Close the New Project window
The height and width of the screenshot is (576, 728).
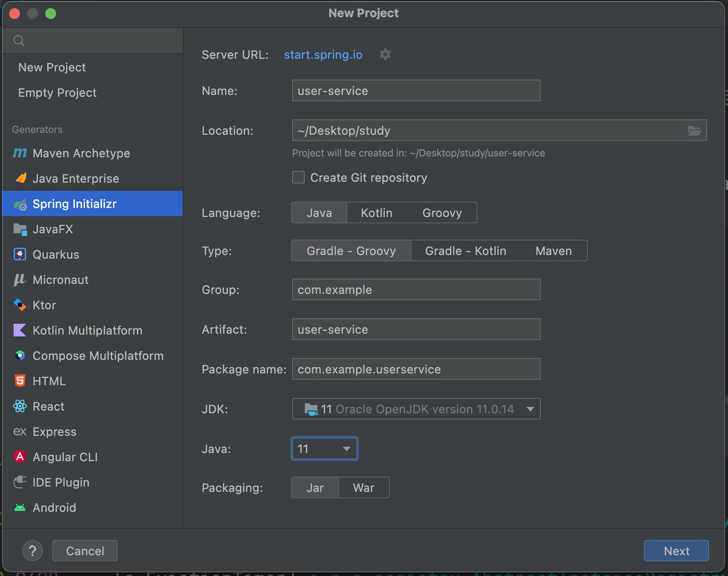(14, 14)
